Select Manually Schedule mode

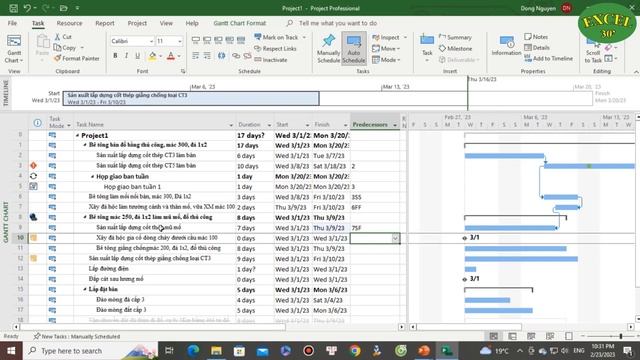click(328, 49)
